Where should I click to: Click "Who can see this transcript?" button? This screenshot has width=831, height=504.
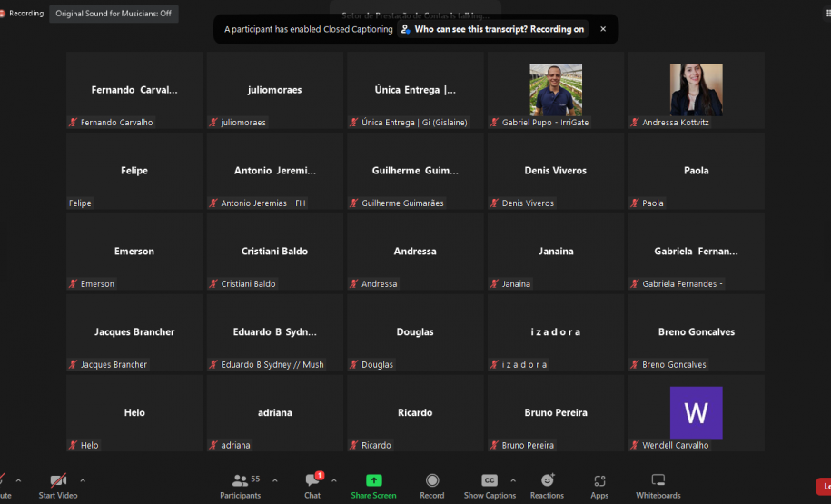(491, 29)
